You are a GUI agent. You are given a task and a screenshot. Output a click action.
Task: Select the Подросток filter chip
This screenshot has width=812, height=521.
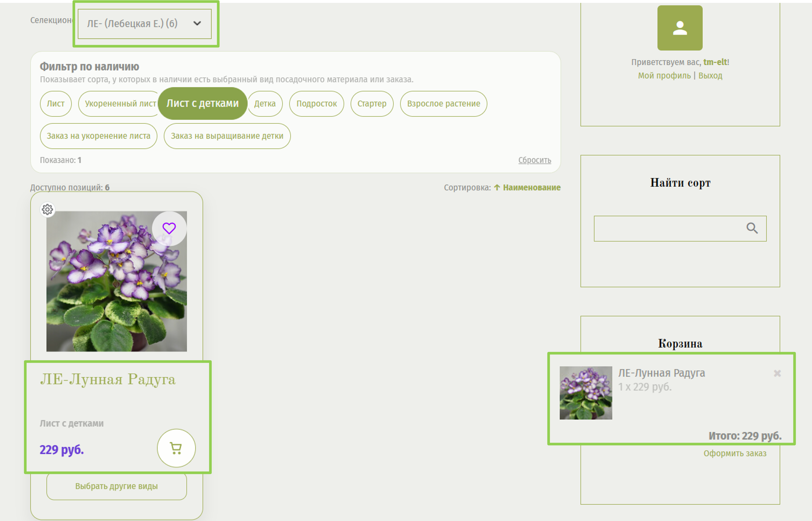(x=316, y=104)
